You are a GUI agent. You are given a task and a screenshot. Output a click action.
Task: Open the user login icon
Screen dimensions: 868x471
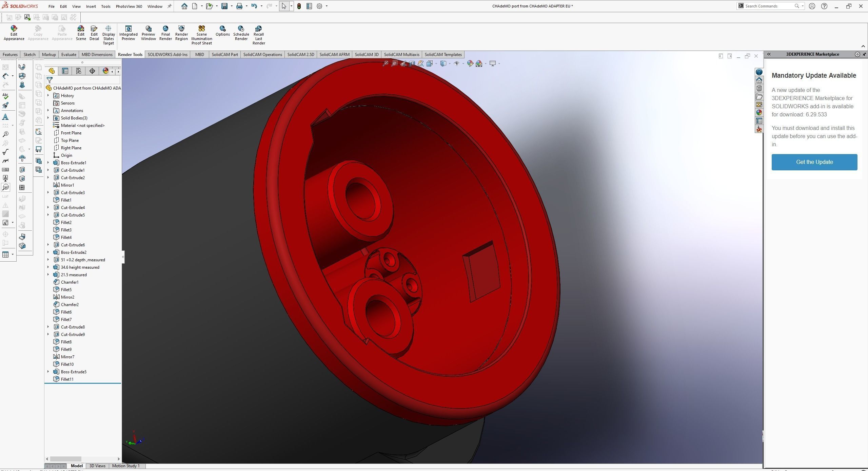point(812,6)
